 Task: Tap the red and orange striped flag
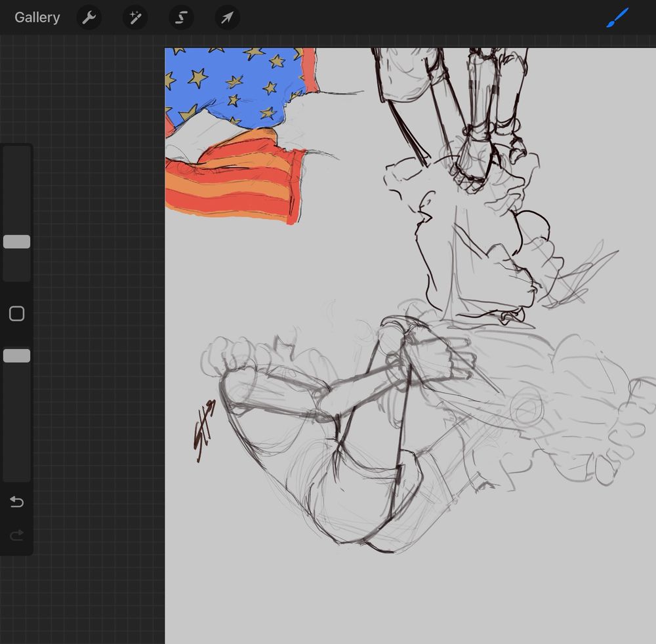pyautogui.click(x=234, y=180)
